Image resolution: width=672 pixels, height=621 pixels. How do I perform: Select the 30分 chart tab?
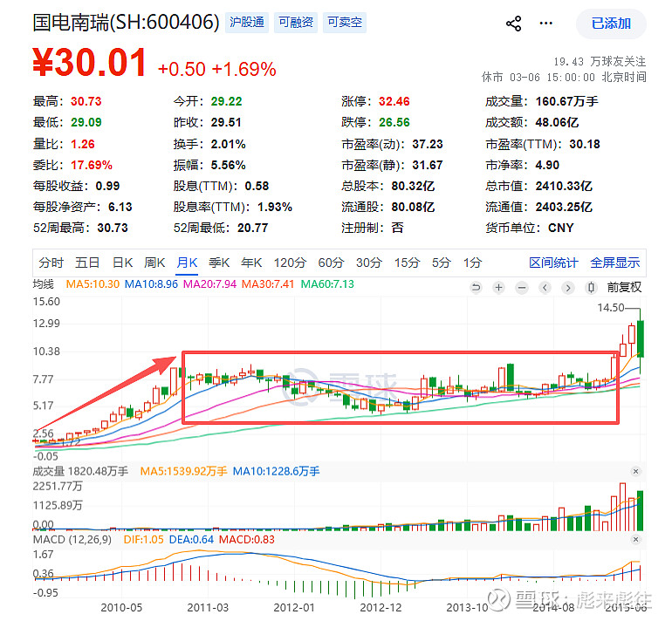coord(369,263)
